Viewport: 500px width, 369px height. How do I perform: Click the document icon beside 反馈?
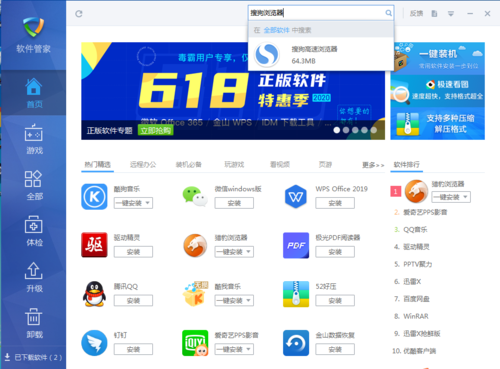point(434,14)
